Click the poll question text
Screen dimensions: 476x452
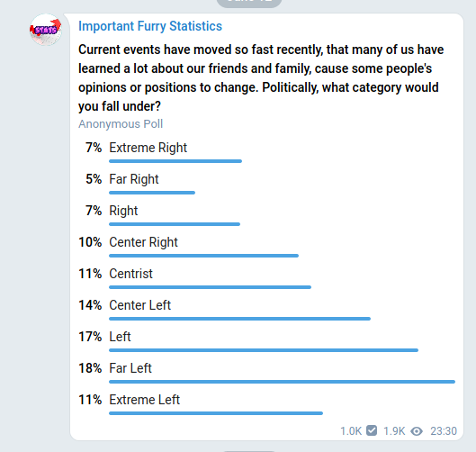tap(261, 77)
